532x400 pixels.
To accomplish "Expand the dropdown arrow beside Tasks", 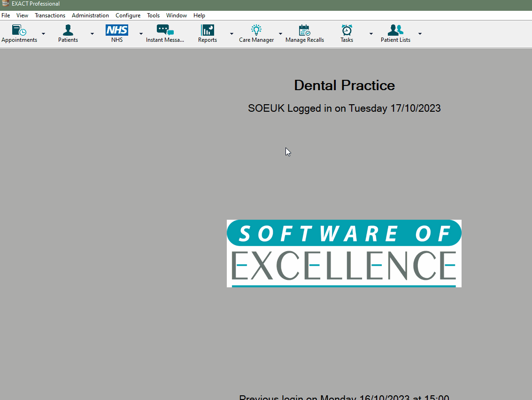I will (371, 34).
